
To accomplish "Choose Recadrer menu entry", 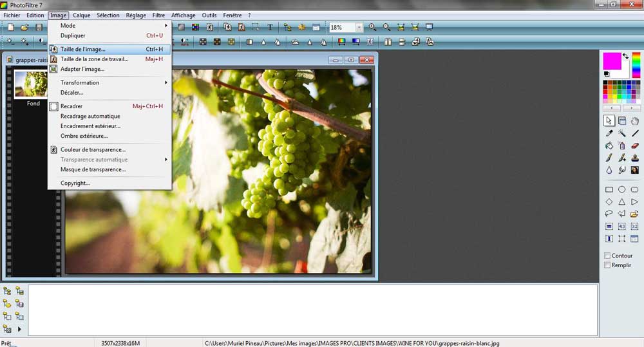I will click(x=109, y=106).
